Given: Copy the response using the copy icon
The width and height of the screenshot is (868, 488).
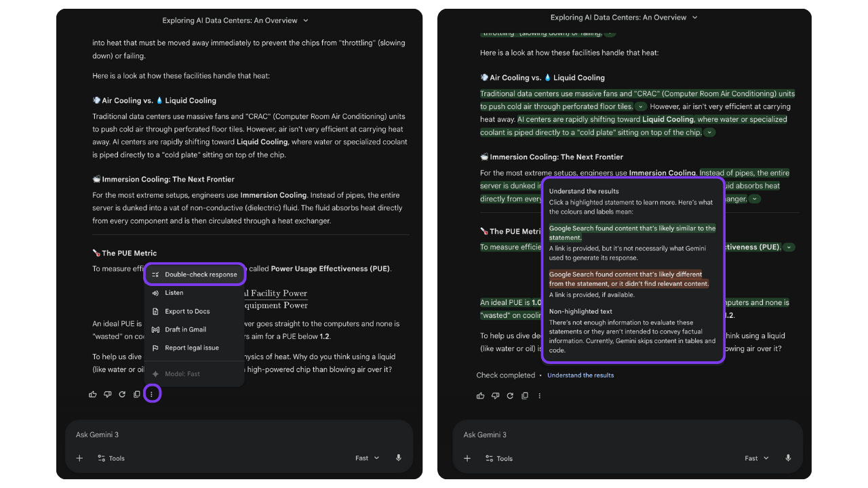Looking at the screenshot, I should [x=138, y=393].
